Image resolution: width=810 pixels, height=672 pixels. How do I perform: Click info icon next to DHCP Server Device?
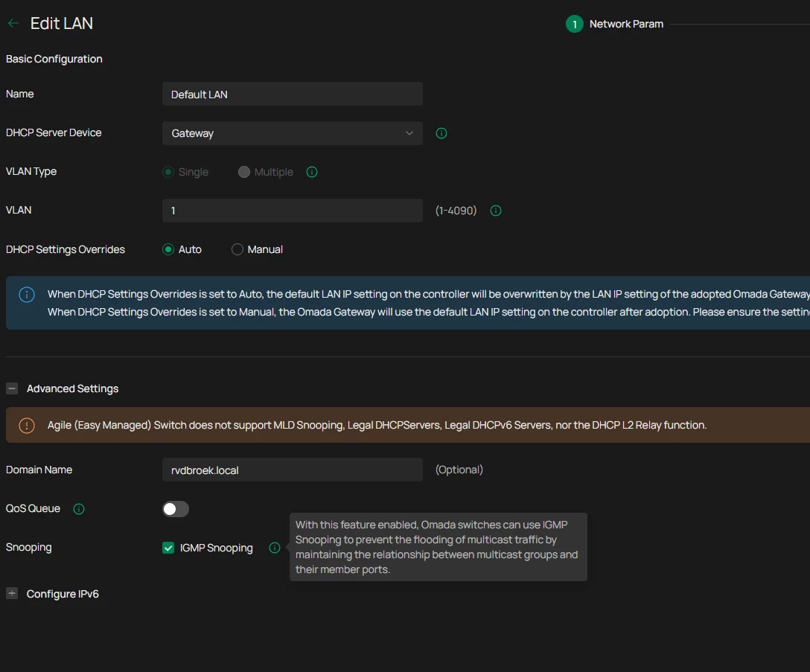click(x=441, y=133)
